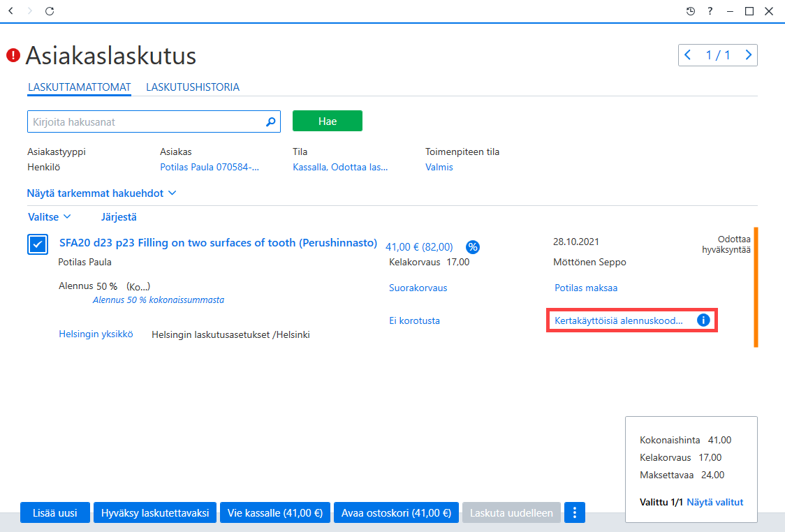Uncheck the SFA20 invoice row checkbox
Viewport: 785px width, 532px height.
(38, 244)
